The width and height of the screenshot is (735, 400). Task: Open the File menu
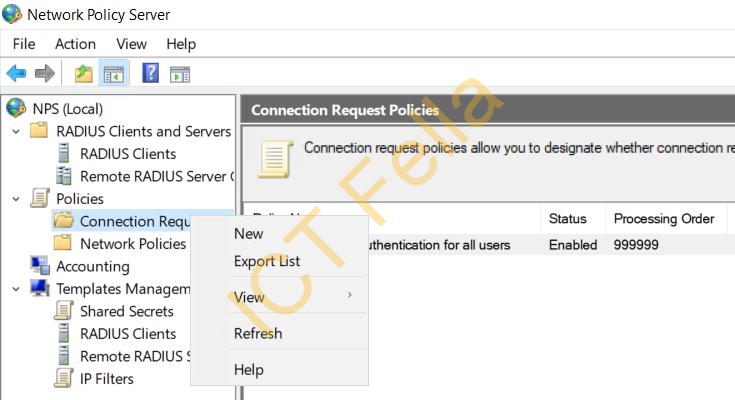tap(24, 44)
